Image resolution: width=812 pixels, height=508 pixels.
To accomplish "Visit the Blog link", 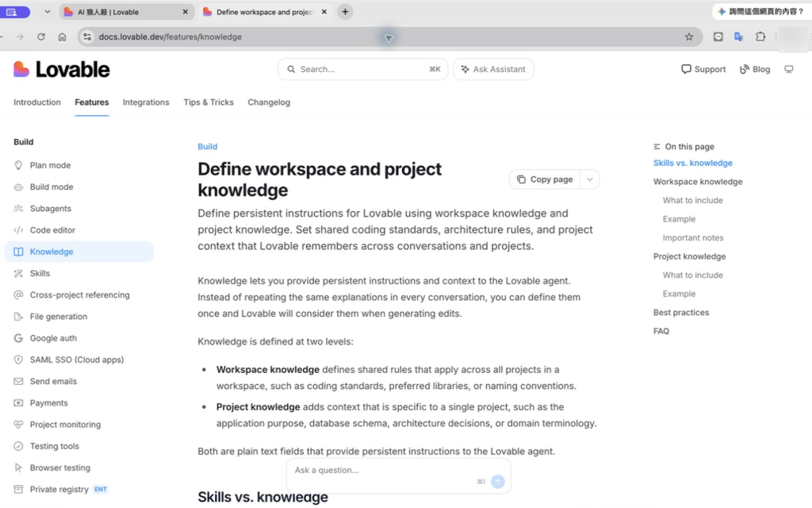I will tap(755, 70).
